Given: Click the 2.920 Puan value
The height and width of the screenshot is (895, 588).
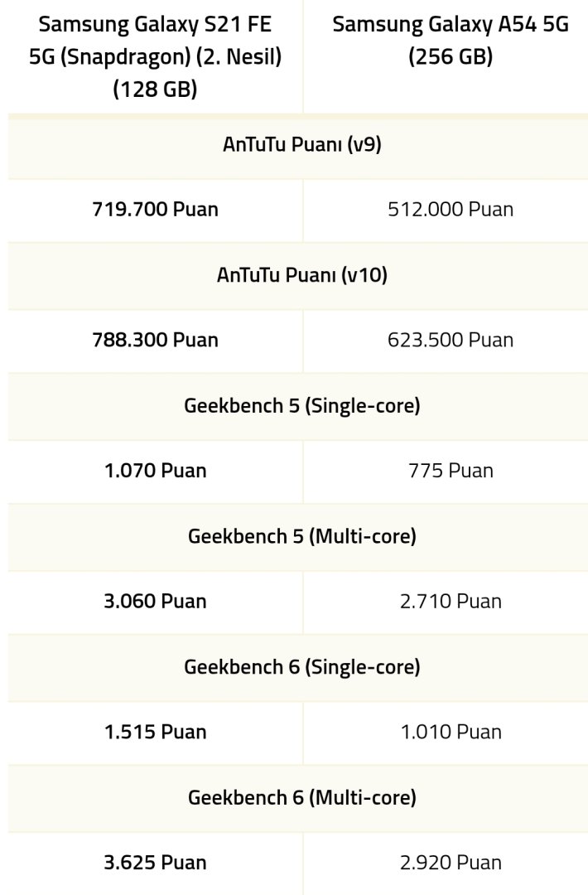Looking at the screenshot, I should [x=451, y=863].
